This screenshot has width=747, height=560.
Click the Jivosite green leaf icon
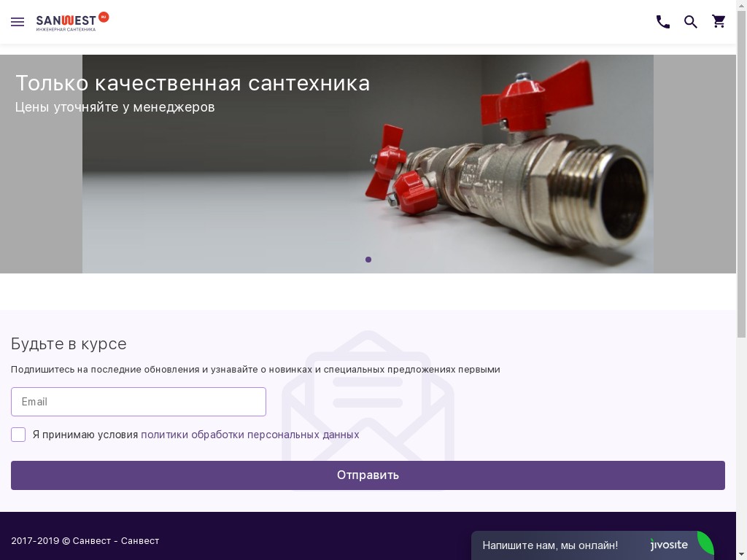tap(706, 543)
